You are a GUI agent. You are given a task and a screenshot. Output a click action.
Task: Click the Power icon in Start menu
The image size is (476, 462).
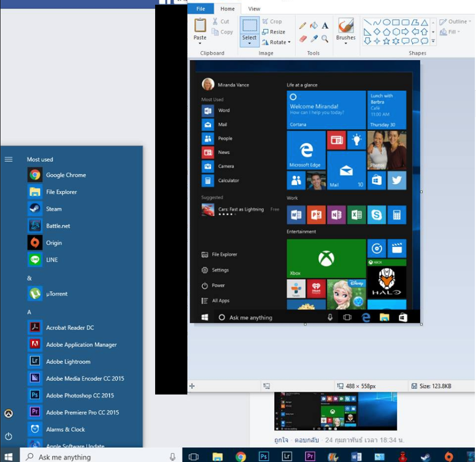coord(8,436)
